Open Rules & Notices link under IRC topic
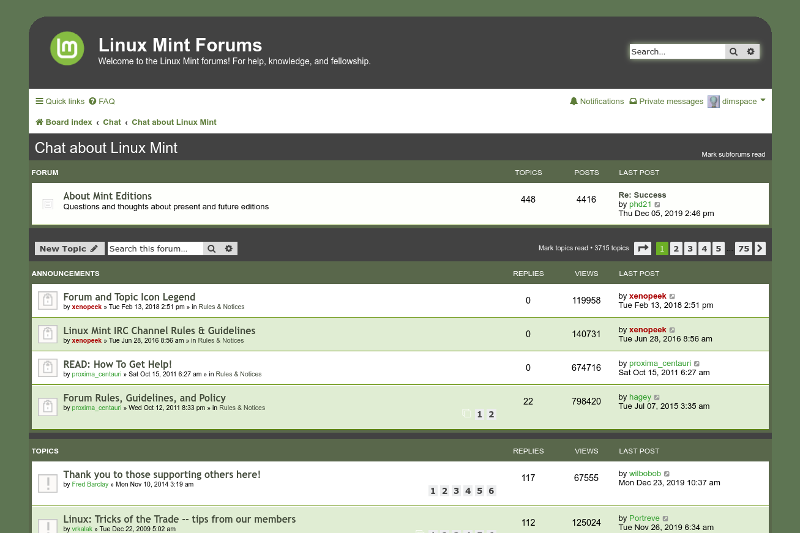This screenshot has height=533, width=800. (220, 341)
